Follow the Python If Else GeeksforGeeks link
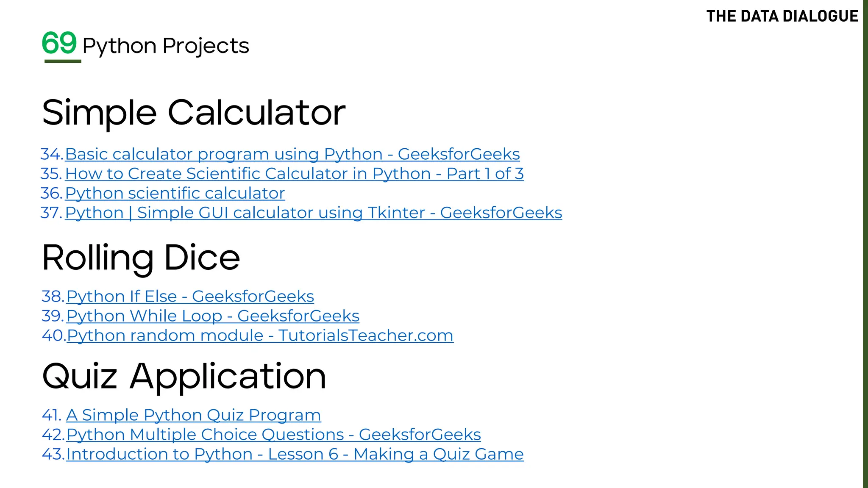The height and width of the screenshot is (488, 868). tap(190, 297)
